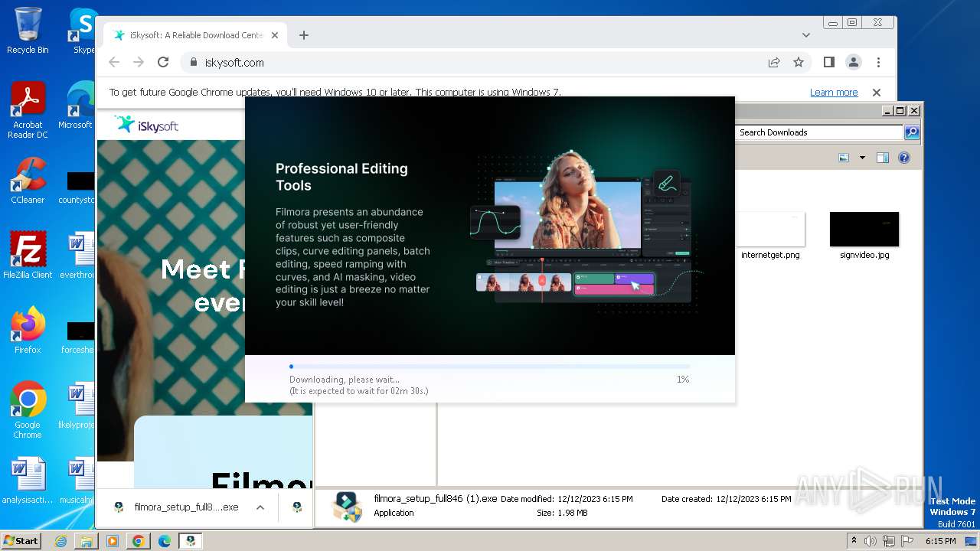Click the Search Downloads field in Explorer
Image resolution: width=980 pixels, height=551 pixels.
[819, 132]
